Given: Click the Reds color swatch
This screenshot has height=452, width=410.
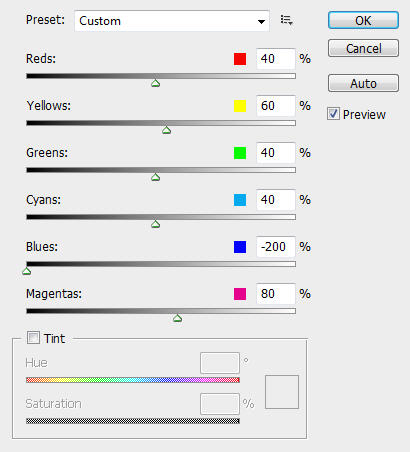Looking at the screenshot, I should (240, 59).
